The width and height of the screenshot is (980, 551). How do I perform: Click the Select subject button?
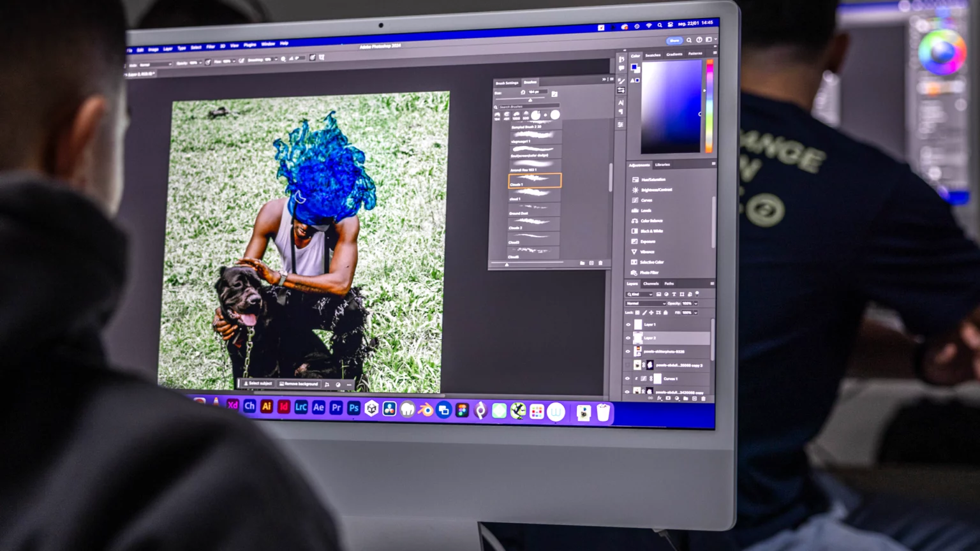[x=258, y=383]
